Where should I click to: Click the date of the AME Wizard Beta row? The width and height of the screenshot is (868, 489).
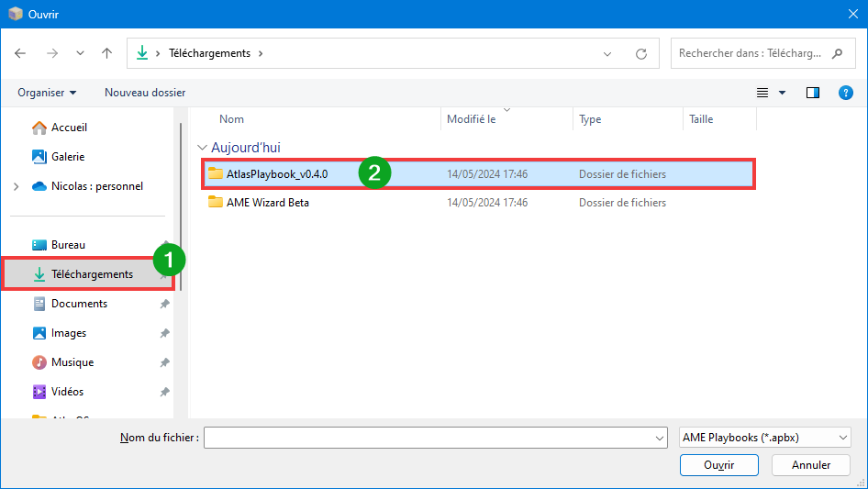click(x=487, y=203)
